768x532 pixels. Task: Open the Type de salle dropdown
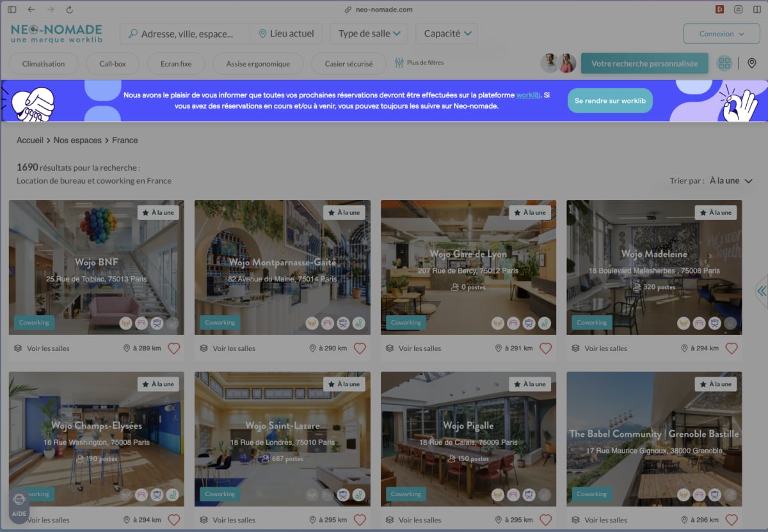click(369, 34)
